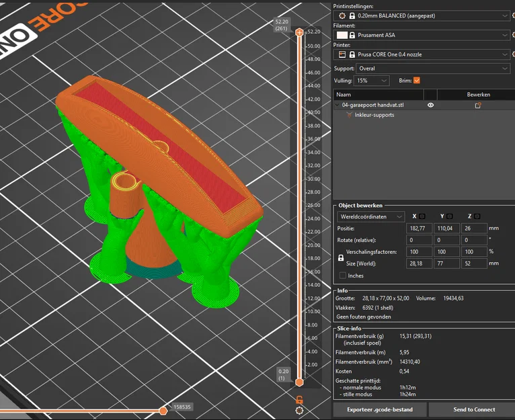Click Rotate (relative) X field
Screen dimensions: 515x420
419,240
